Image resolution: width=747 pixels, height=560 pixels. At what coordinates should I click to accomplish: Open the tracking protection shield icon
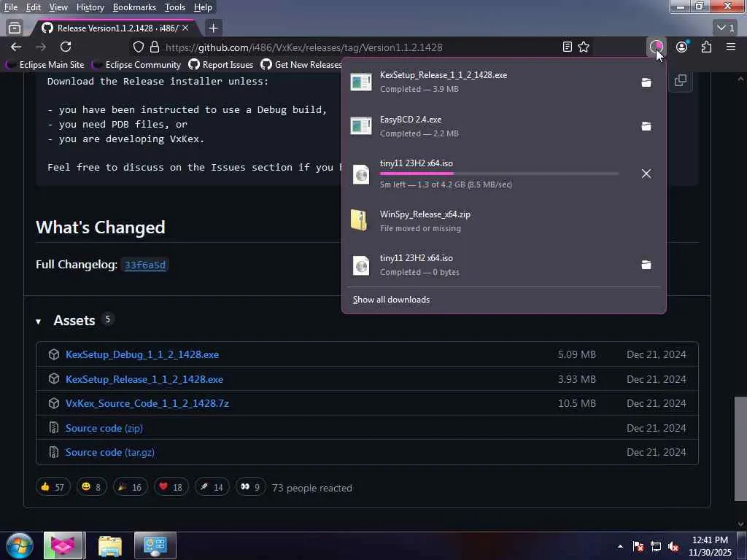pos(138,47)
